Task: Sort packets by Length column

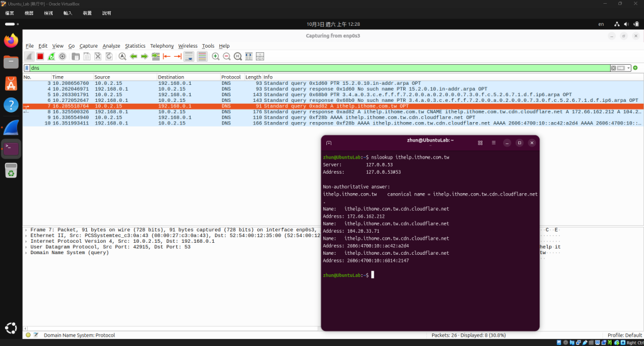Action: click(x=253, y=77)
